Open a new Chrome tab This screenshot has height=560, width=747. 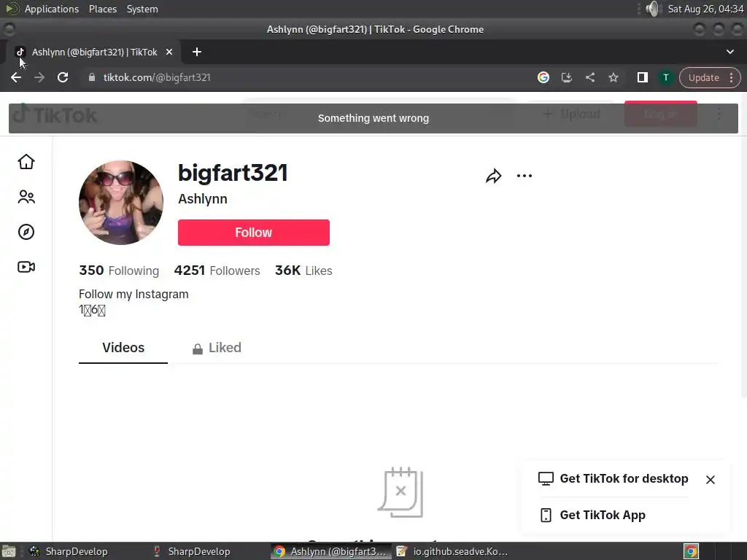pos(197,52)
